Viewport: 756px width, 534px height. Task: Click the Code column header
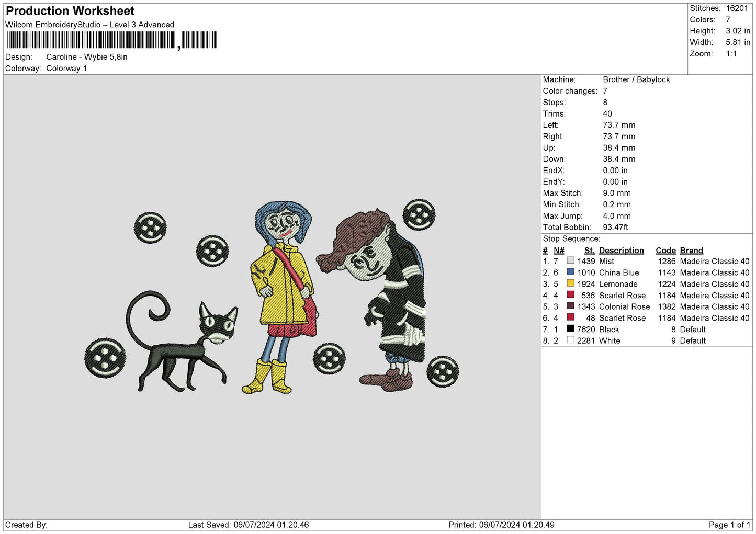coord(665,251)
